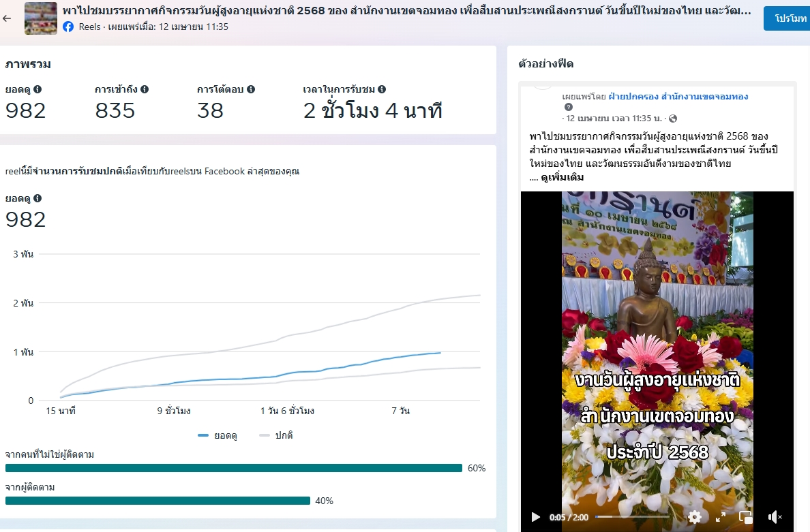Viewport: 810px width, 532px height.
Task: Enter fullscreen on the reel video
Action: pyautogui.click(x=720, y=517)
